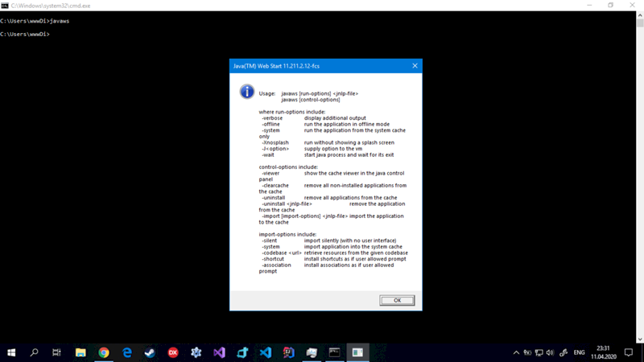
Task: Open the red DX app on the taskbar
Action: [173, 352]
